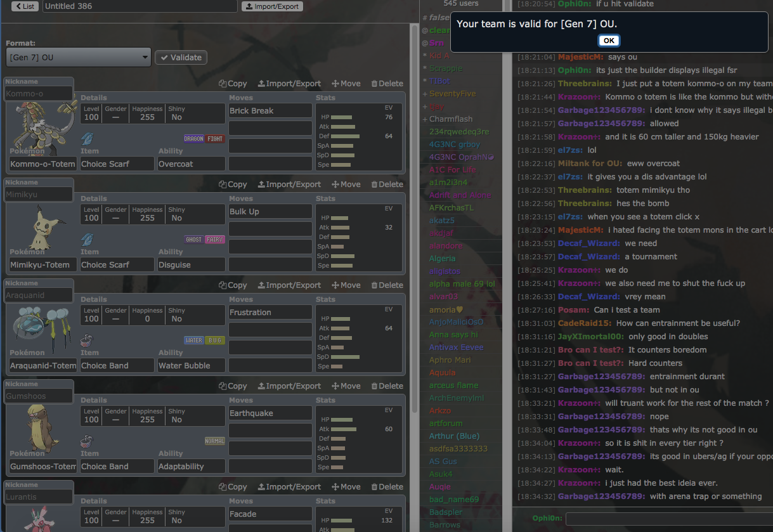The image size is (773, 532).
Task: Click user Arthur (Blue) in user list
Action: [454, 436]
